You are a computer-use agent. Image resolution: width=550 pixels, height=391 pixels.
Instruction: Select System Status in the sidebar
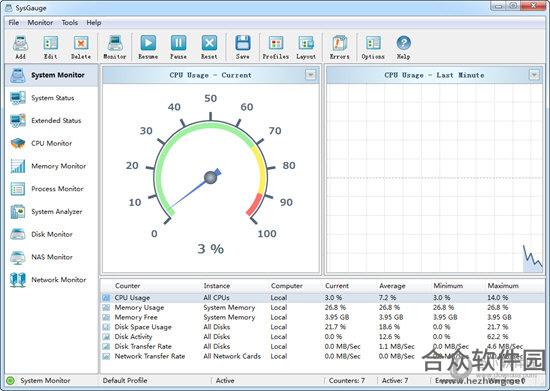52,98
